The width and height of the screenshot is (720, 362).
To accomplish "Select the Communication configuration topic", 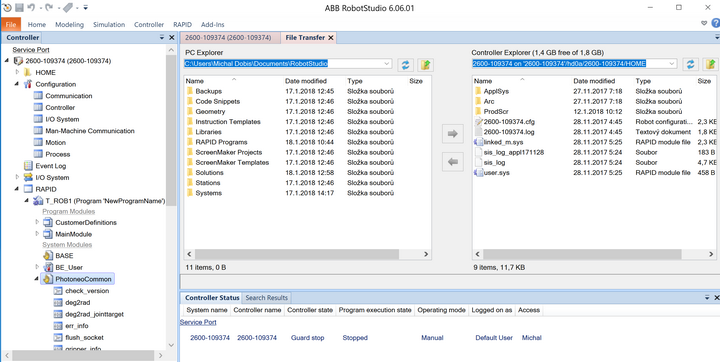I will click(x=68, y=96).
